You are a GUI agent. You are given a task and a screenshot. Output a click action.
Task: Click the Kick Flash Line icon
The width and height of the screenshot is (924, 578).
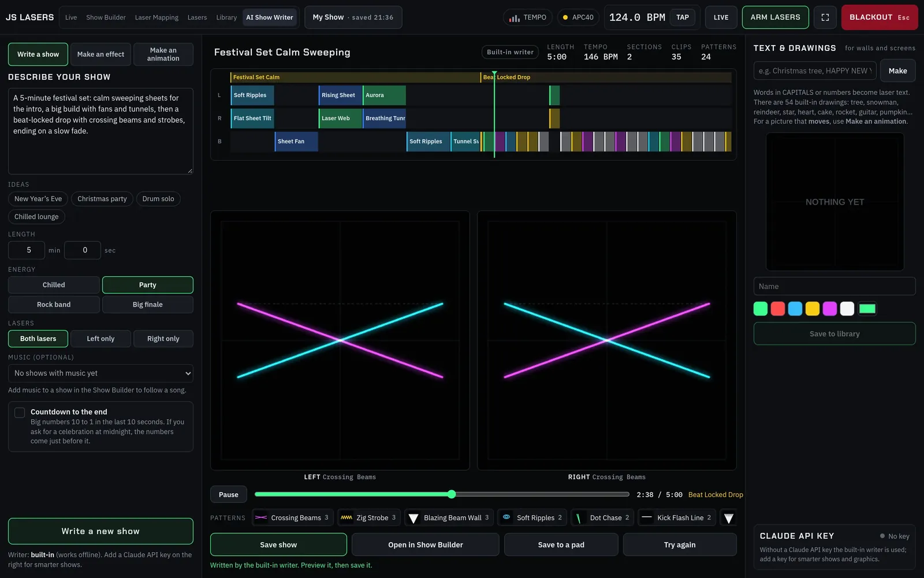coord(647,518)
